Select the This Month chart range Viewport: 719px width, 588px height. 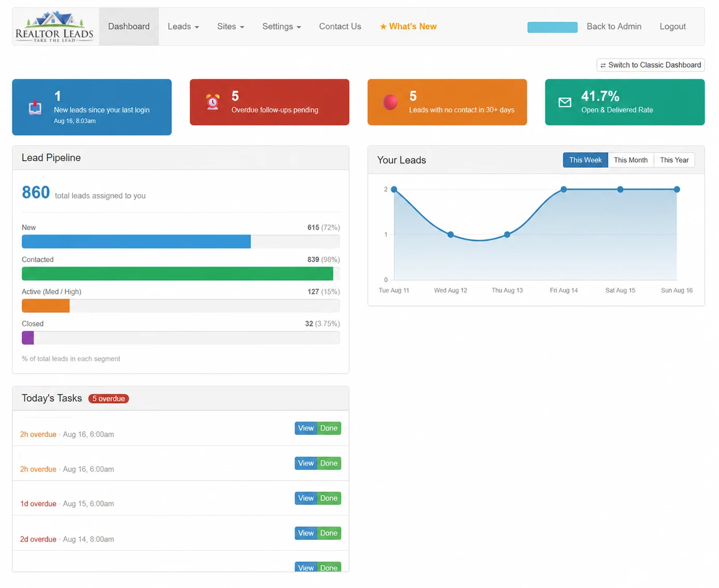(x=631, y=160)
